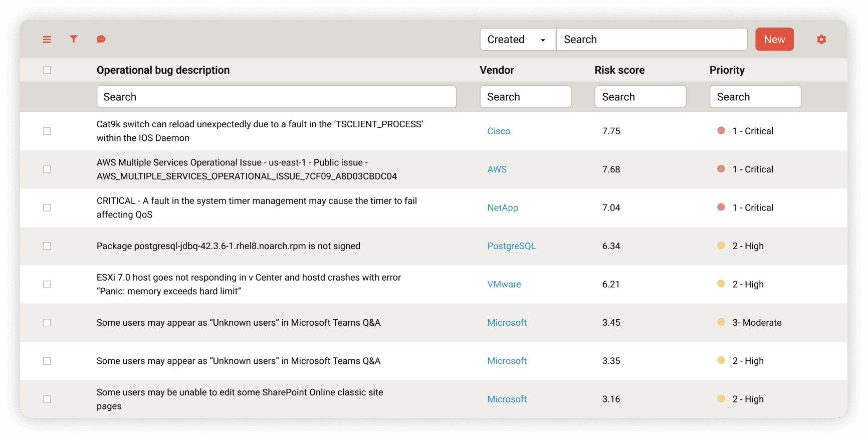Screen dimensions: 868x438
Task: Sort by Vendor column header
Action: coord(497,70)
